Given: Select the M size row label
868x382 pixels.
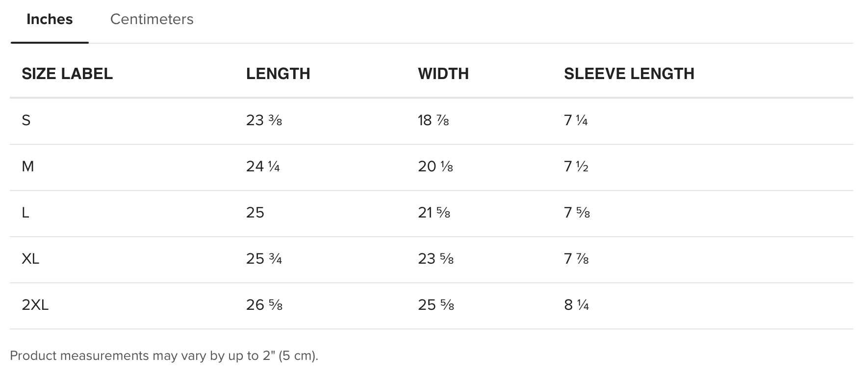Looking at the screenshot, I should click(x=28, y=166).
